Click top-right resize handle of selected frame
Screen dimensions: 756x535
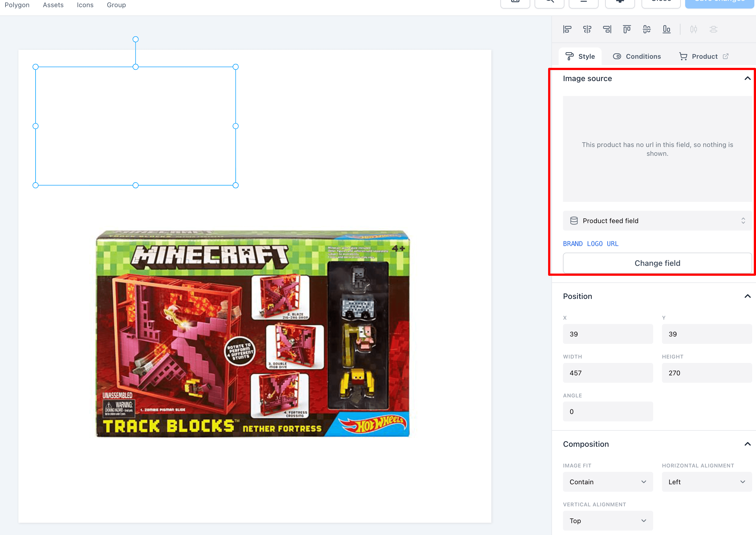235,67
